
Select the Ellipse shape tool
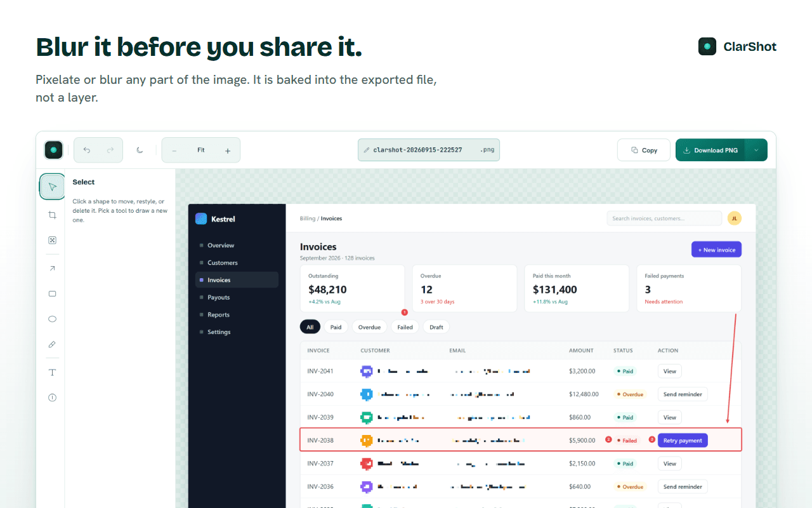click(52, 319)
